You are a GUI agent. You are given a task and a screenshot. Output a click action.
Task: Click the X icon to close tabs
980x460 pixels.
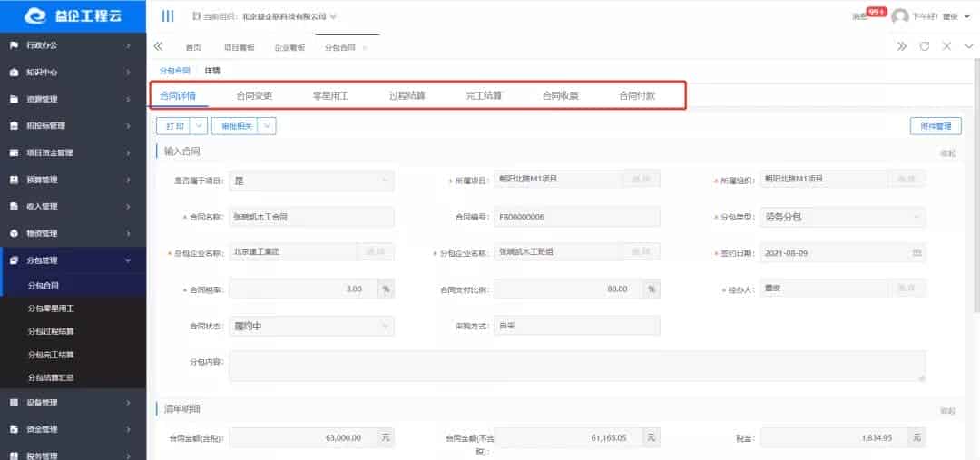[x=946, y=46]
